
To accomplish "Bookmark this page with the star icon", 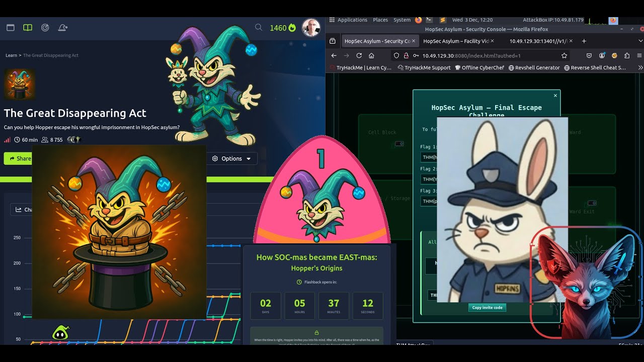I will point(565,56).
